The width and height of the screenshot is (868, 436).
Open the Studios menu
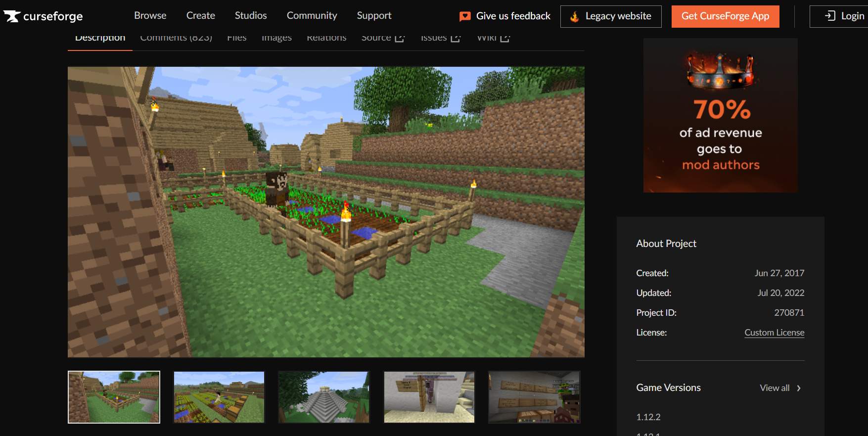[251, 15]
